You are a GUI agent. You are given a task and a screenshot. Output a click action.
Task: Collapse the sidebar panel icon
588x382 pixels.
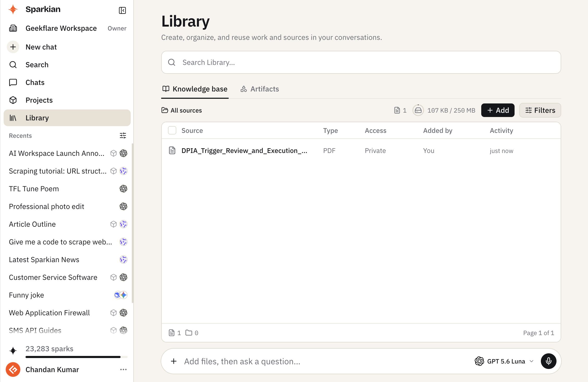[x=122, y=10]
